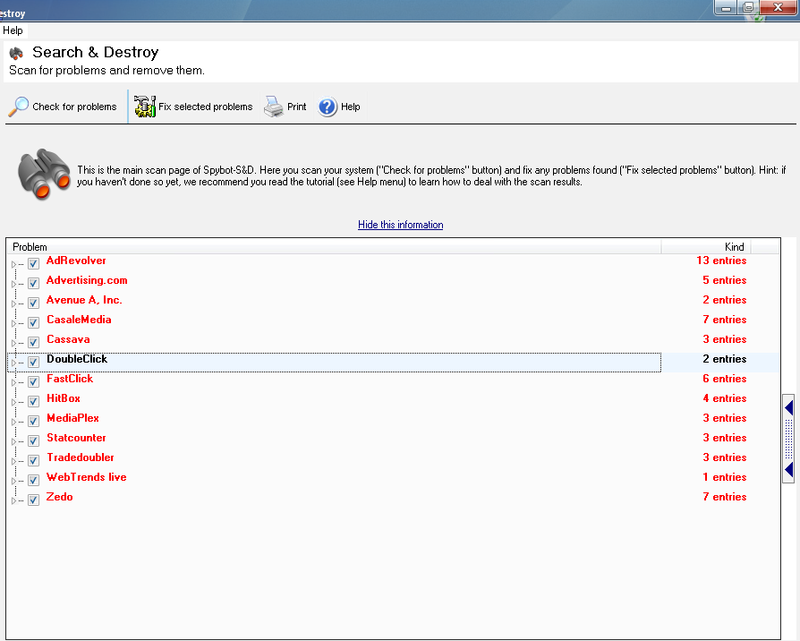The height and width of the screenshot is (641, 800).
Task: Uncheck the AdRevolver checkbox
Action: tap(33, 264)
